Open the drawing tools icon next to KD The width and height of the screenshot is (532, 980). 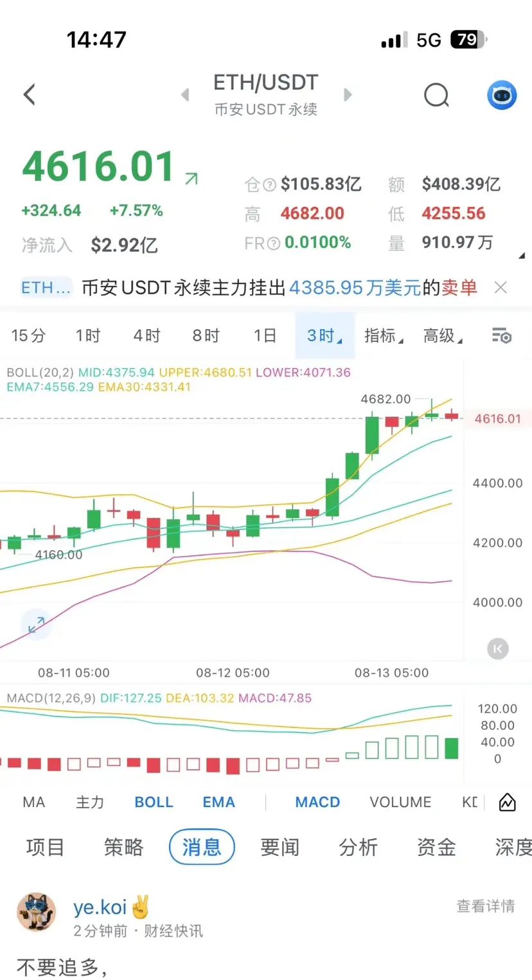(508, 802)
